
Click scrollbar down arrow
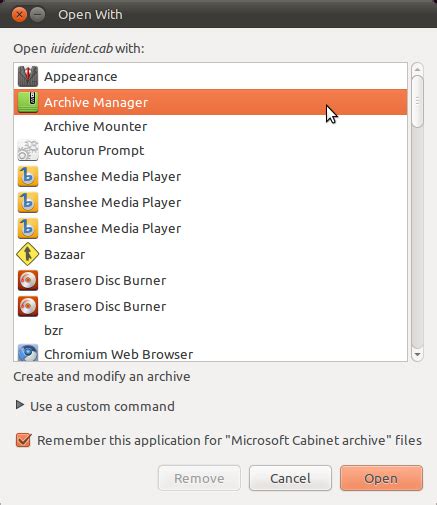point(417,355)
